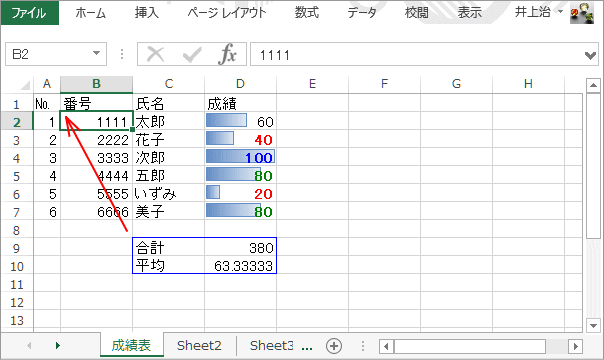
Task: Select column H header
Action: click(528, 84)
